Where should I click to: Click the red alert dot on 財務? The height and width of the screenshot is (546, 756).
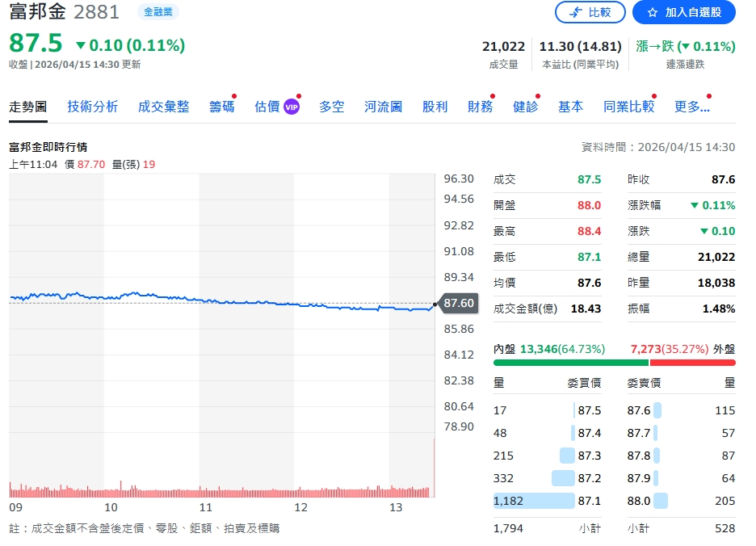(x=494, y=94)
